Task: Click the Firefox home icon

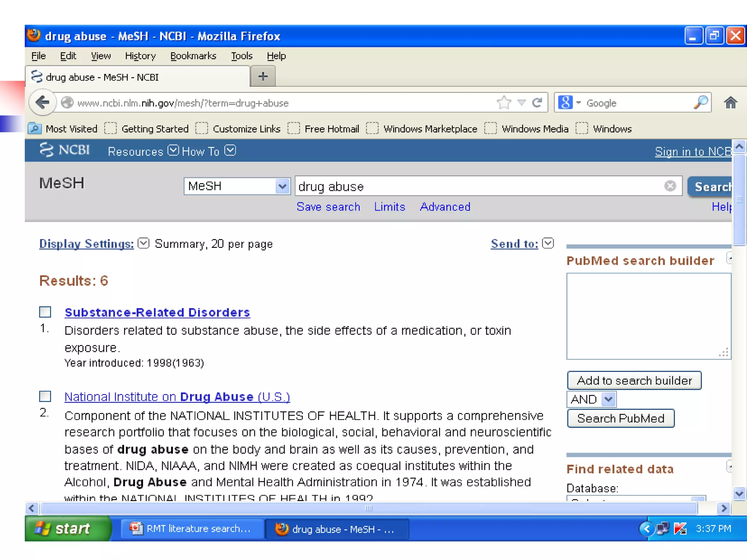Action: coord(730,103)
